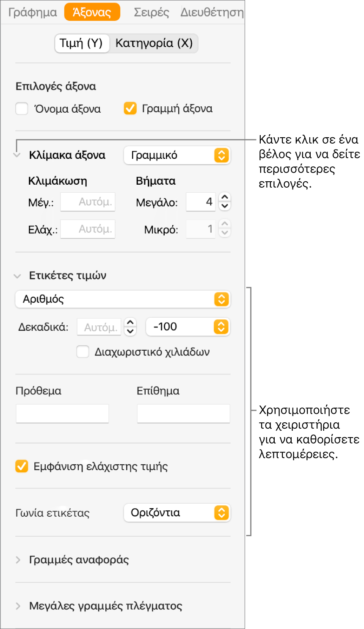Open the Διευθέτηση tab
The height and width of the screenshot is (629, 364).
tap(212, 12)
